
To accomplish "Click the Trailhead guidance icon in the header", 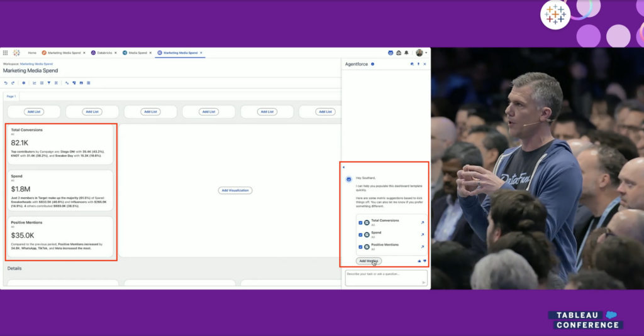I will 398,53.
